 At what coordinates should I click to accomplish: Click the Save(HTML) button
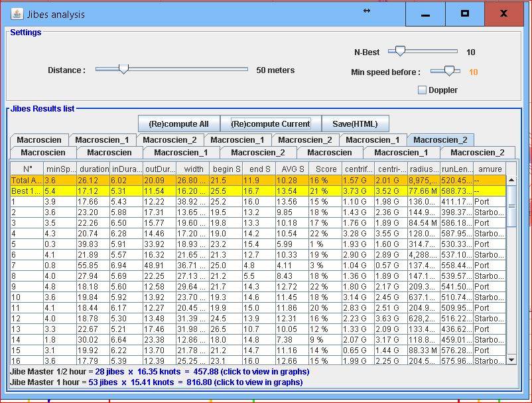click(x=355, y=123)
